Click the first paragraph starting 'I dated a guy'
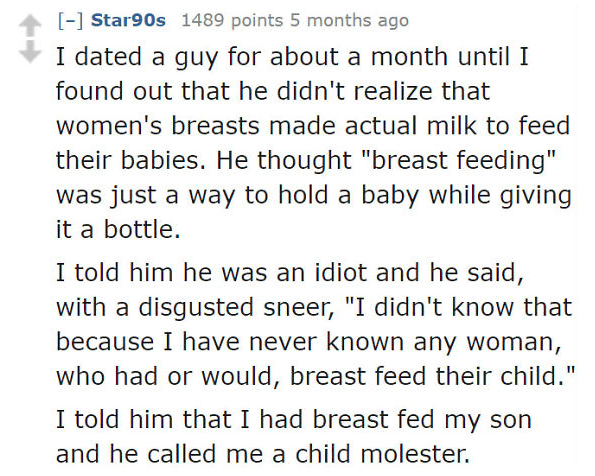595x476 pixels. pos(313,143)
